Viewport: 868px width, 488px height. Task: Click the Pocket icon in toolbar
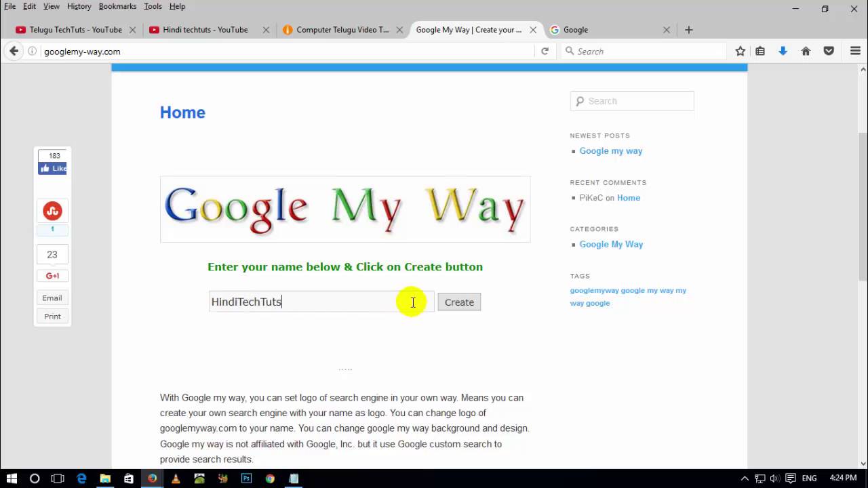click(829, 51)
